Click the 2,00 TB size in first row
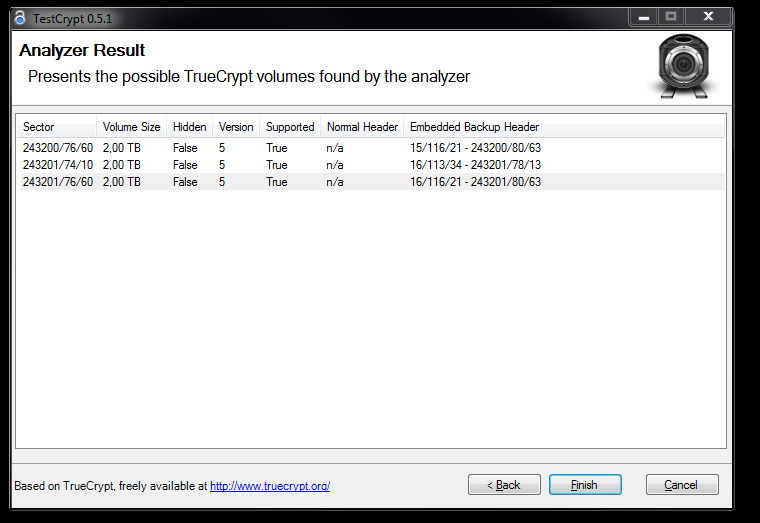760x523 pixels. pyautogui.click(x=122, y=148)
